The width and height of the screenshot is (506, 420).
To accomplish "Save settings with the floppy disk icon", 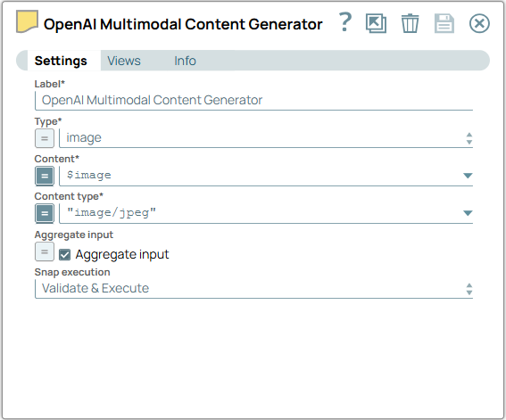I will coord(444,23).
